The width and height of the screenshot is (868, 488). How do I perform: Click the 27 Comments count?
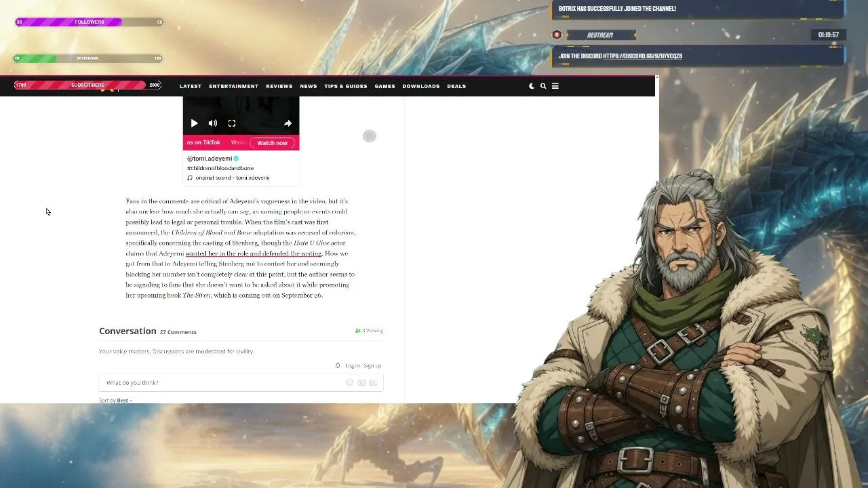click(178, 332)
